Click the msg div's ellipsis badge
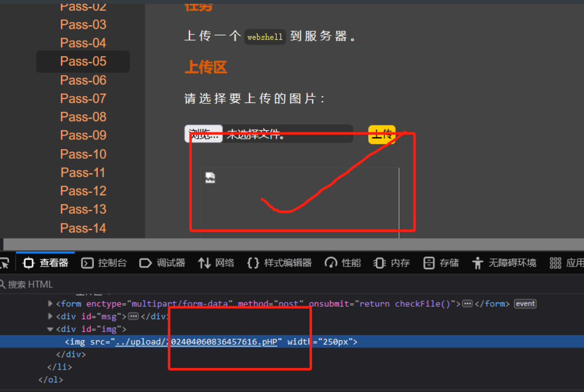Viewport: 584px width, 392px height. [x=134, y=316]
